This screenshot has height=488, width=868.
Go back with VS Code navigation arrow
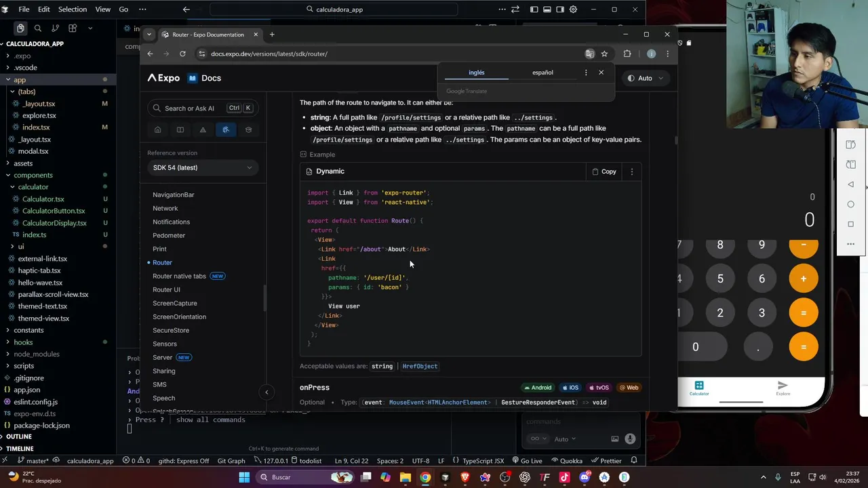click(186, 9)
